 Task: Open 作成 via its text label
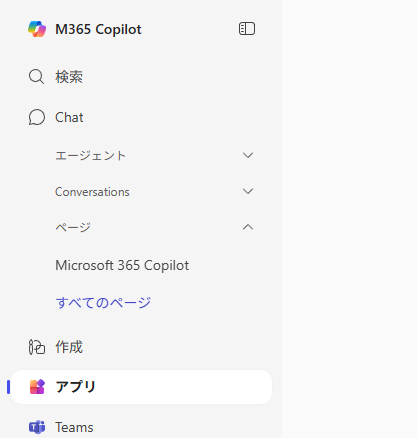[69, 347]
